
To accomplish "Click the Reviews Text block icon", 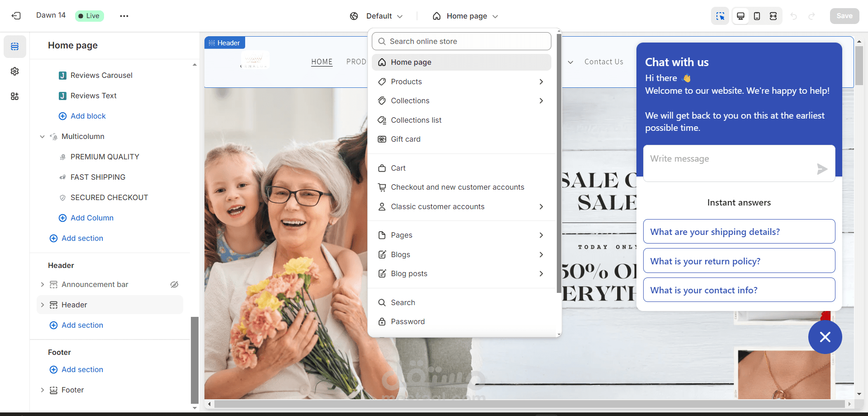I will coord(63,96).
